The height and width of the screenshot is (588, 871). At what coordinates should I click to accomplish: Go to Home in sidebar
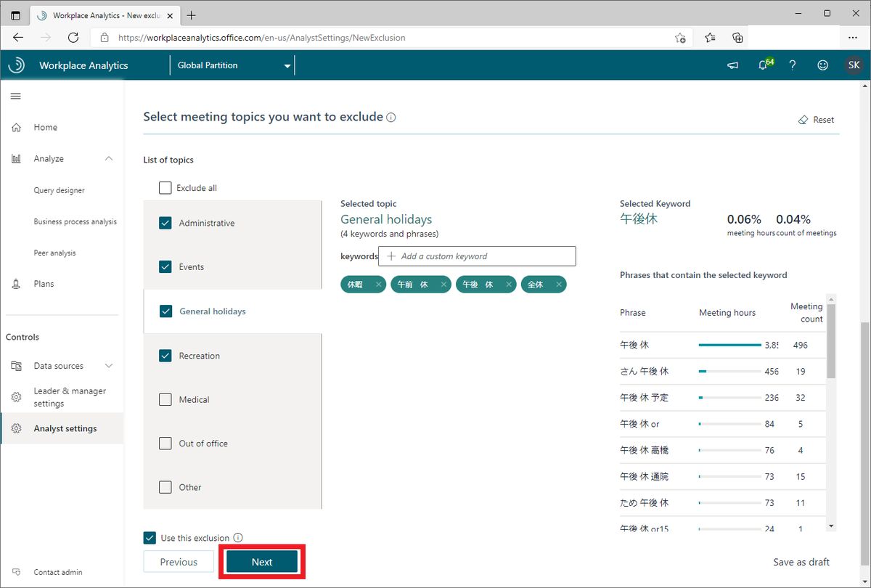point(45,127)
